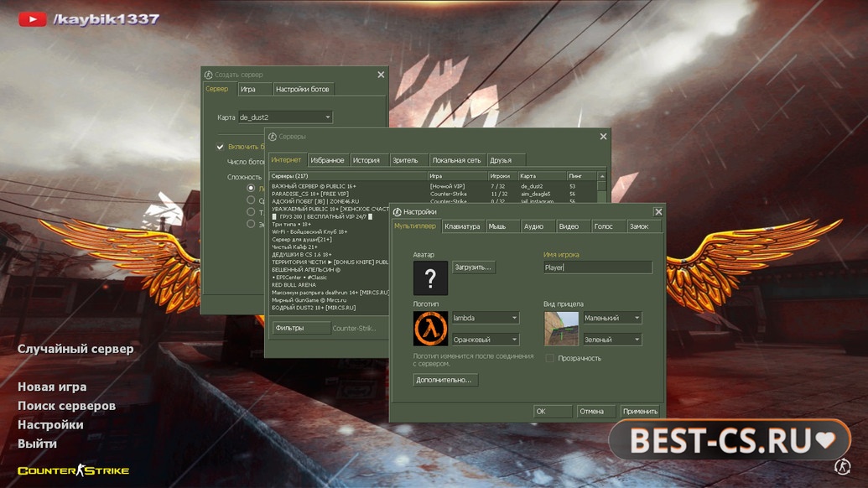Open the Зритель servers tab
This screenshot has width=868, height=488.
[x=408, y=160]
